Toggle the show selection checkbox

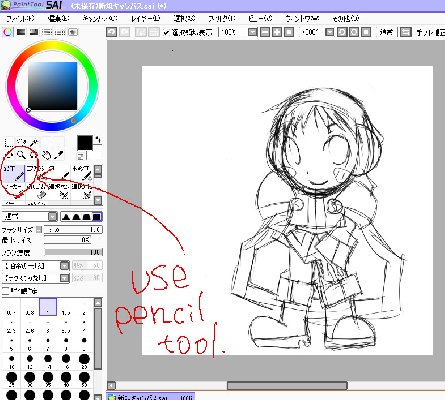click(x=167, y=32)
